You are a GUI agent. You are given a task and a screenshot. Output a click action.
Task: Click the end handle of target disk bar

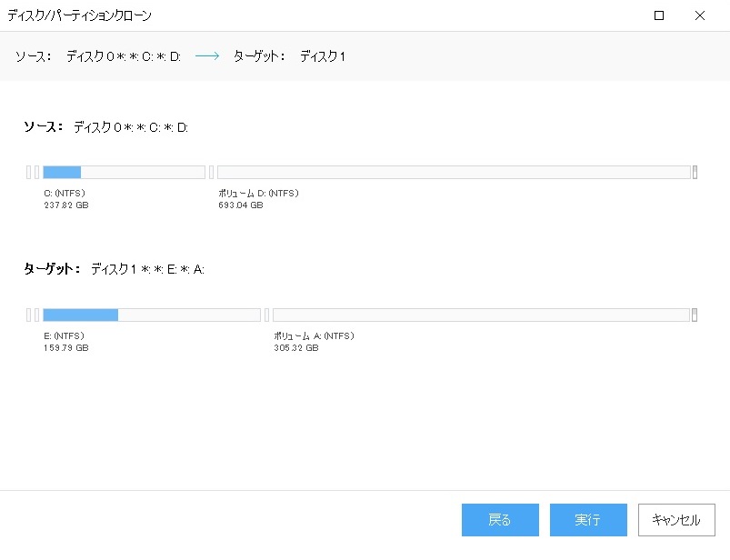point(695,315)
